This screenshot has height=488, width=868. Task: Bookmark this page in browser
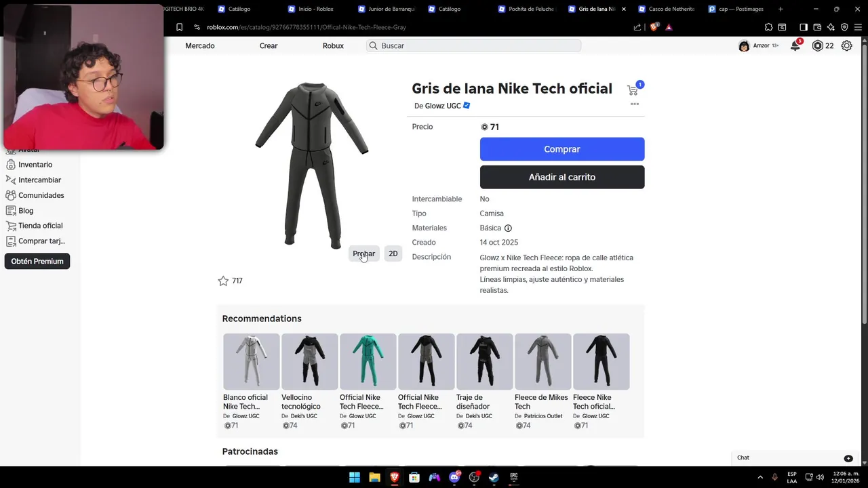point(179,27)
